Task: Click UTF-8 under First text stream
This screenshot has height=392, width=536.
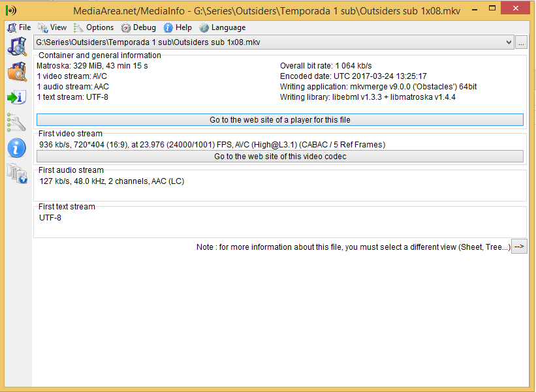Action: coord(50,218)
